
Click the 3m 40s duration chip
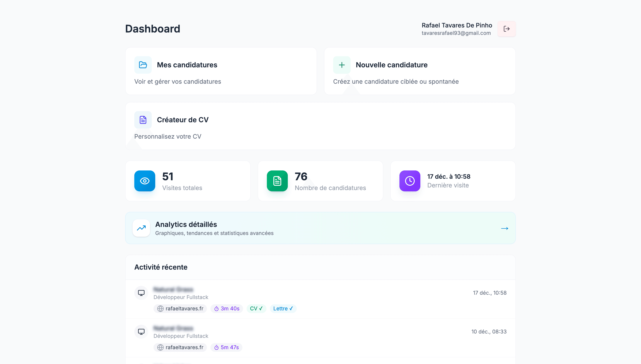coord(227,308)
